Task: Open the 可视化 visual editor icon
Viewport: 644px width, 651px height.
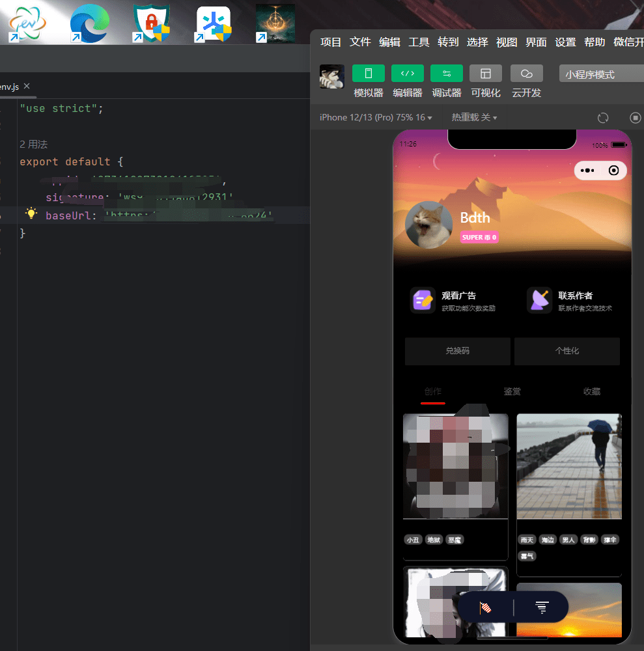Action: pyautogui.click(x=485, y=74)
